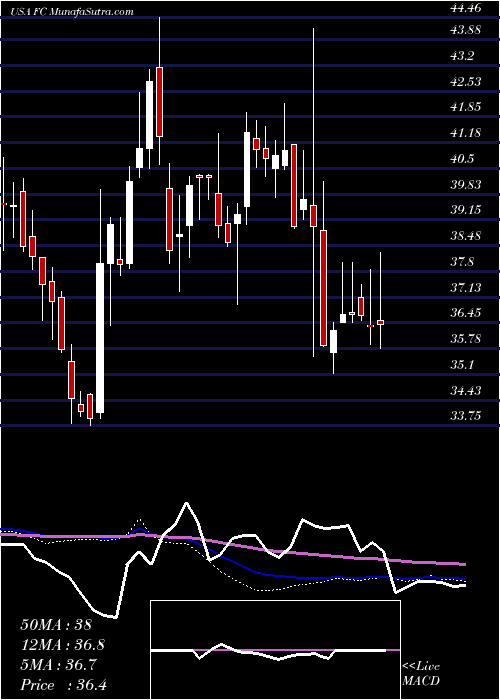Select the 44.46 price axis label
This screenshot has height=700, width=500.
click(x=467, y=7)
